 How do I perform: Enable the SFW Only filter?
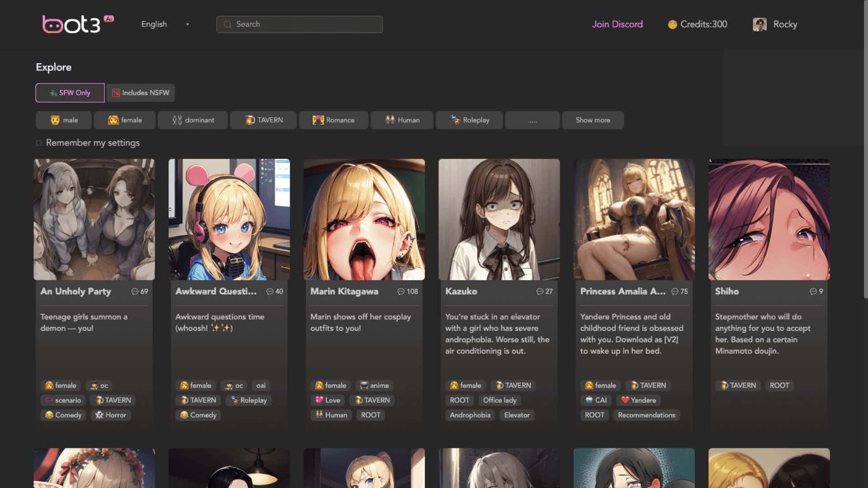(70, 93)
